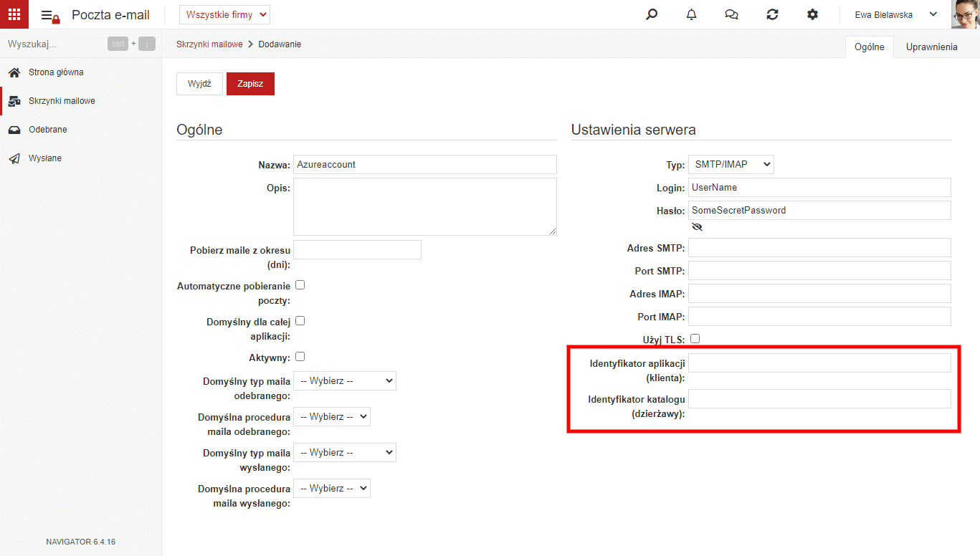Check the Aktywny checkbox
Image resolution: width=980 pixels, height=556 pixels.
300,357
